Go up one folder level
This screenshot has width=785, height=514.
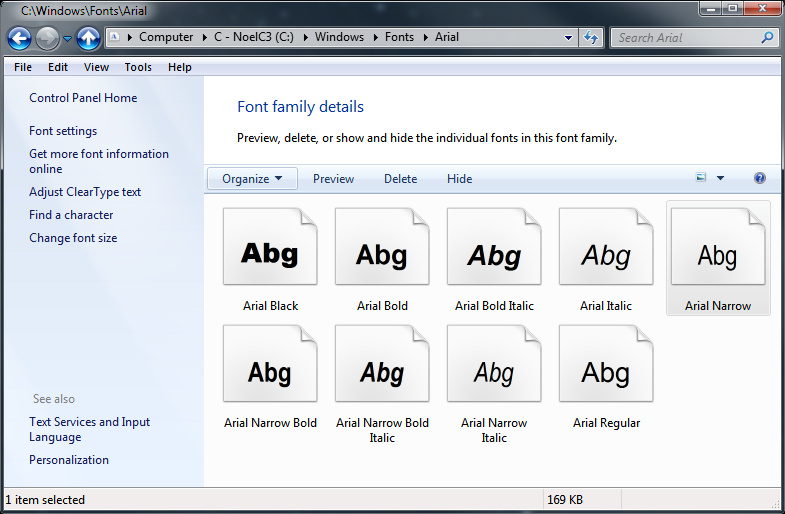coord(89,38)
